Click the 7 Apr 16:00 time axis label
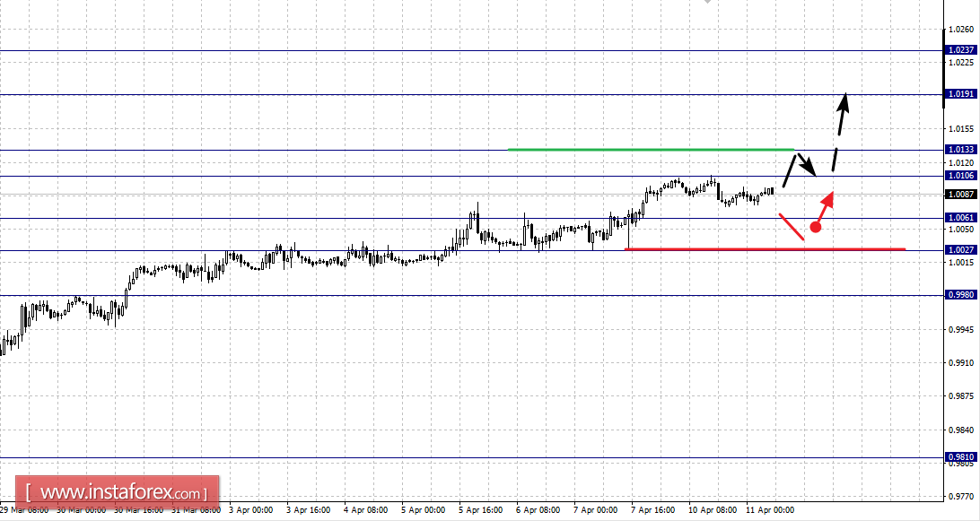 [653, 509]
